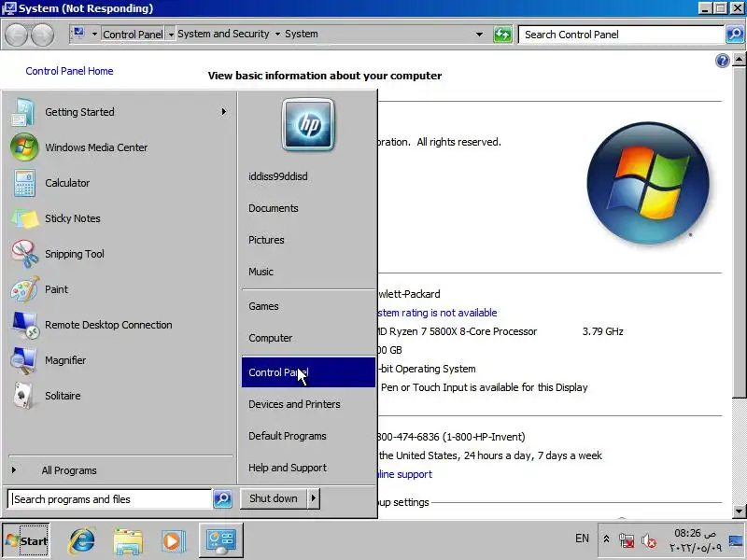Click System in address breadcrumb
This screenshot has height=560, width=747.
(302, 34)
